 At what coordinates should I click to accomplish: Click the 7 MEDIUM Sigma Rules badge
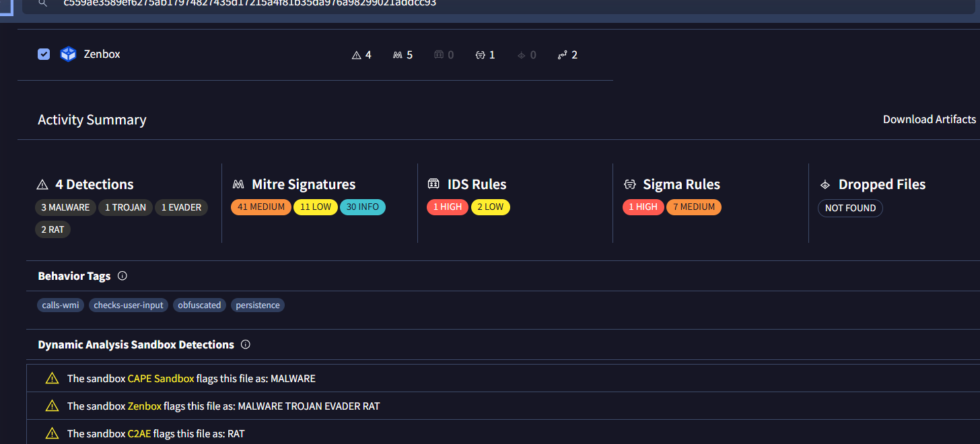[x=694, y=207]
